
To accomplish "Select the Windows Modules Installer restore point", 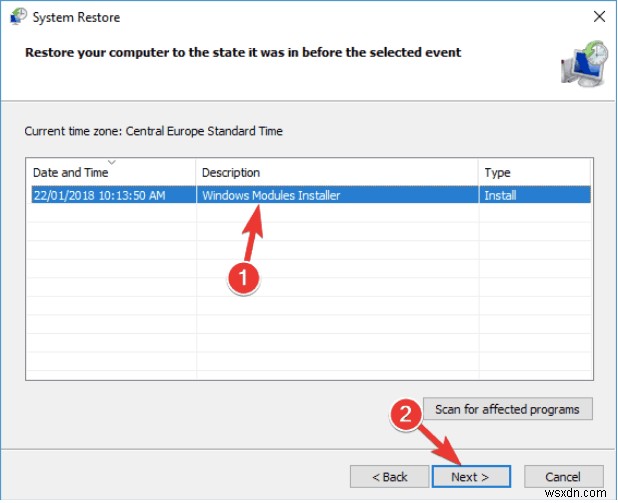I will pos(271,195).
